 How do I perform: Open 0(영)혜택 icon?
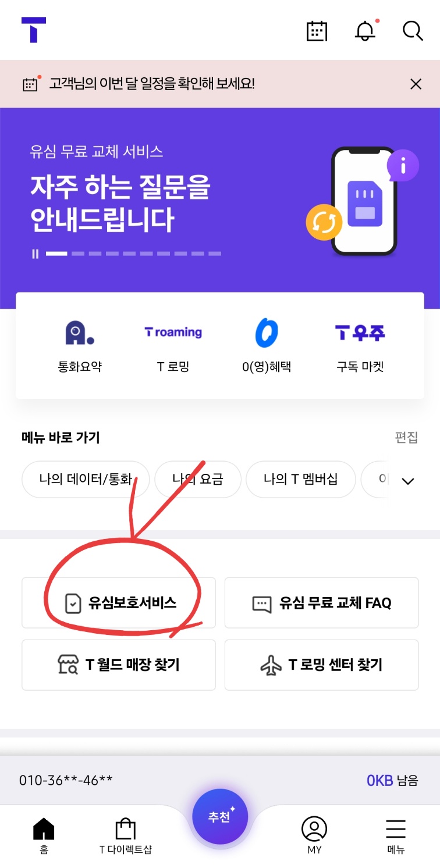267,333
